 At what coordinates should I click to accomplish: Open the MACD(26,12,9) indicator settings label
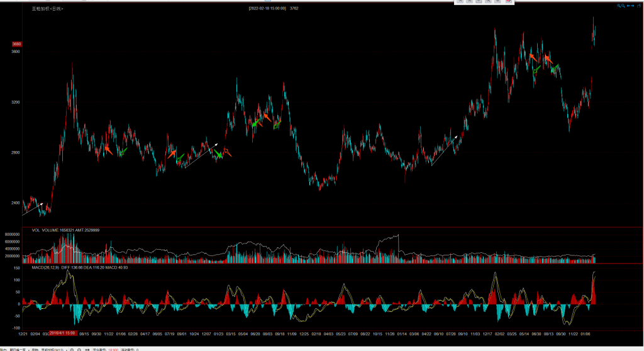[46, 268]
